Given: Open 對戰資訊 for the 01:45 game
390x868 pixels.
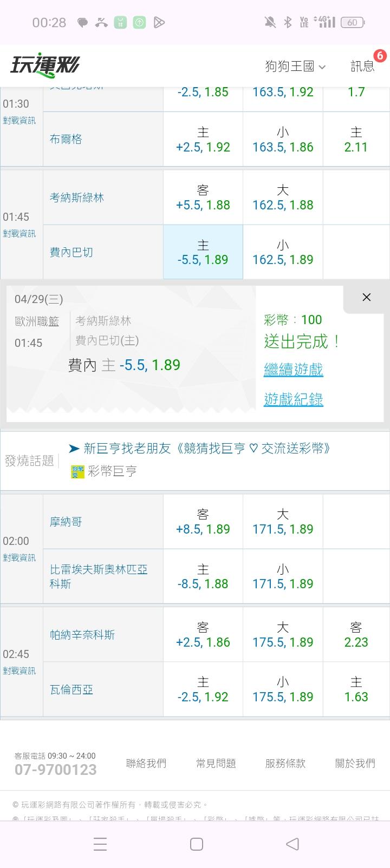Looking at the screenshot, I should (19, 233).
